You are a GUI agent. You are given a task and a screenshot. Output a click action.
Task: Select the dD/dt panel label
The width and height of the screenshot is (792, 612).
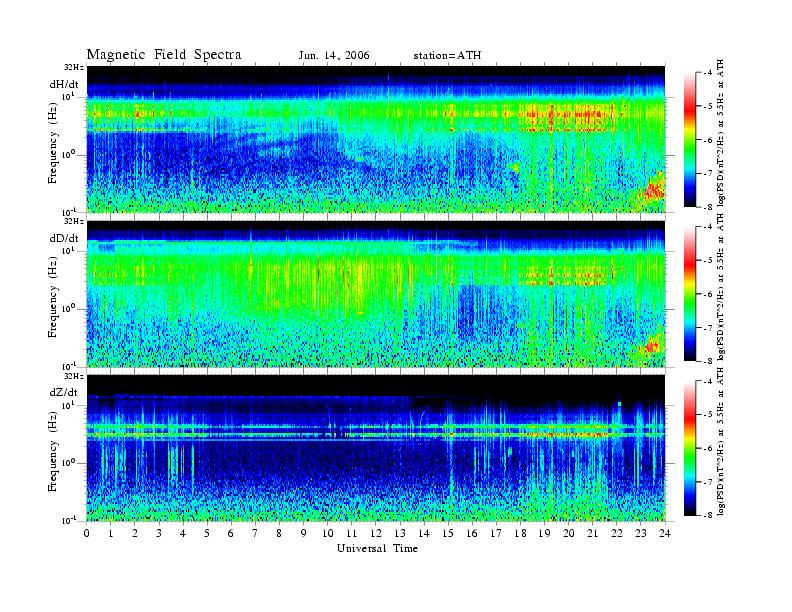[x=63, y=238]
